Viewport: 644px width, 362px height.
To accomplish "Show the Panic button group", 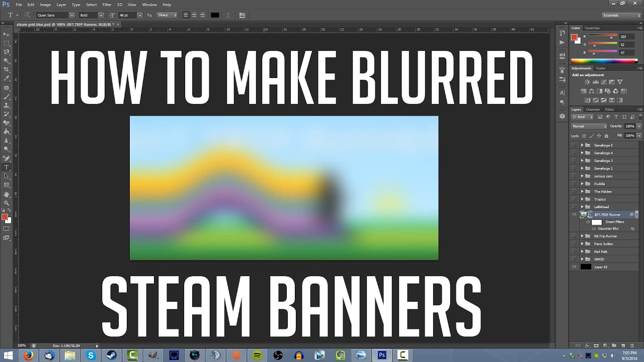I will [x=574, y=244].
